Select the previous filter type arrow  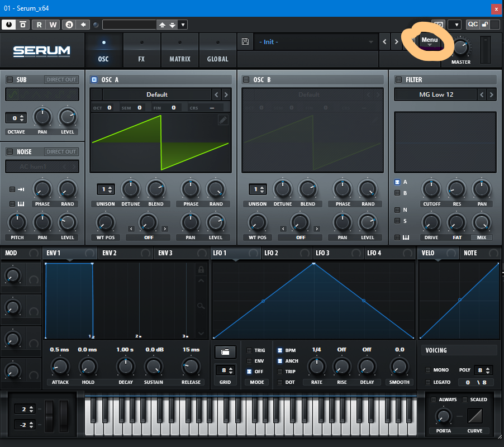[482, 94]
